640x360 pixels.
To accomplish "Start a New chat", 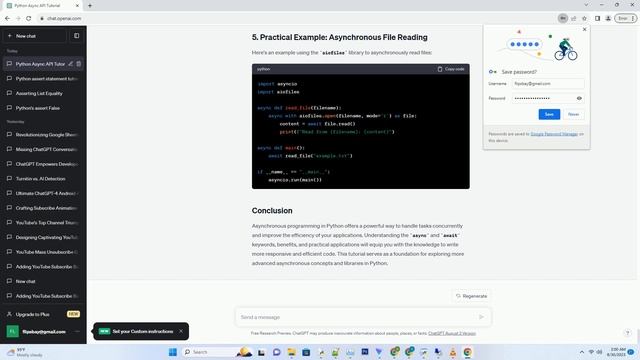I will tap(35, 36).
